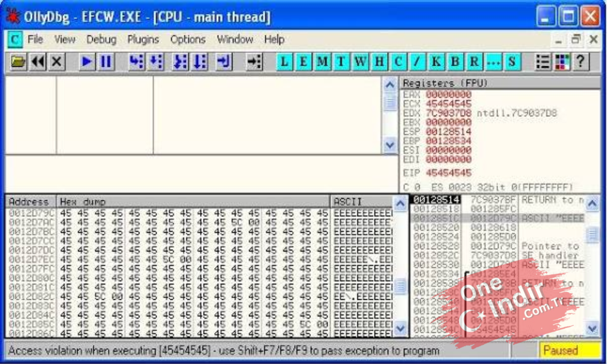The image size is (607, 364).
Task: Pause execution with the pause icon
Action: (106, 62)
